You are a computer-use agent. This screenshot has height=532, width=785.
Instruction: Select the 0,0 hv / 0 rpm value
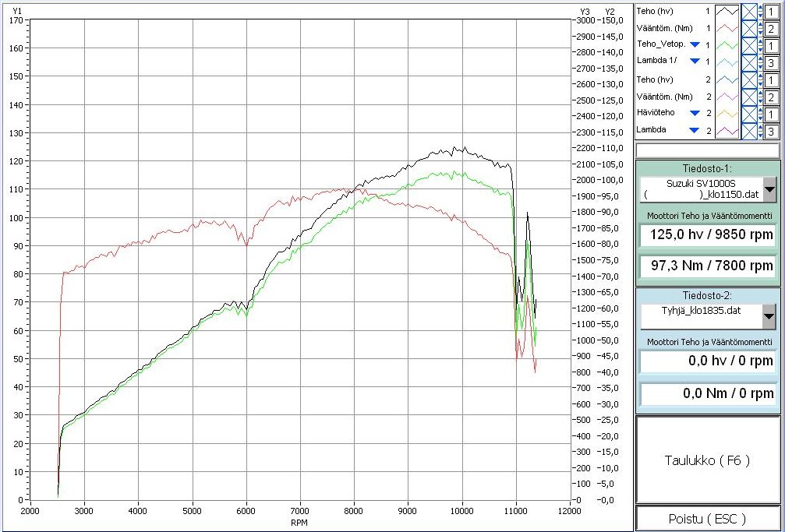[708, 361]
